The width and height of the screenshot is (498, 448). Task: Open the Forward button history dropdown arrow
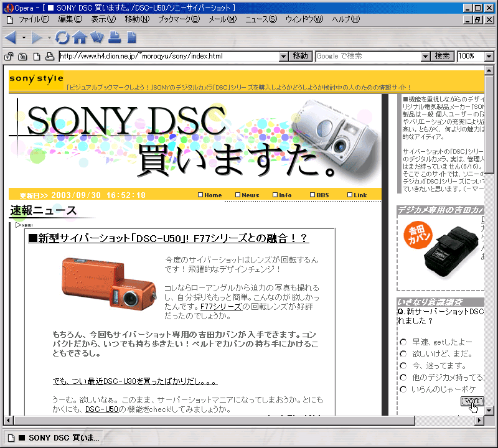click(49, 38)
